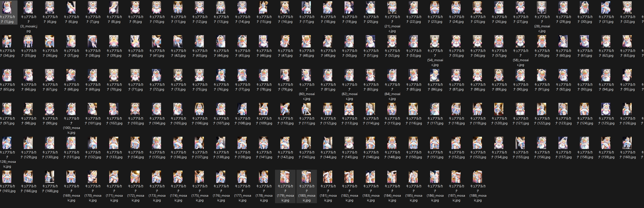Click file name キュアアルカナ (82)_mosaic.jpg
The height and width of the screenshot is (208, 644).
point(349,92)
